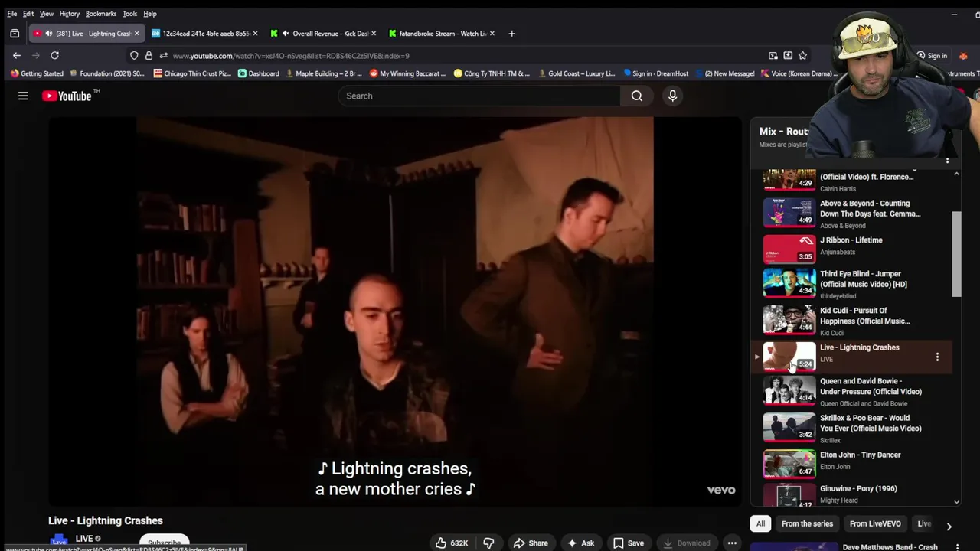Play Elton John - Tiny Dancer thumbnail
The width and height of the screenshot is (980, 551).
click(x=789, y=464)
